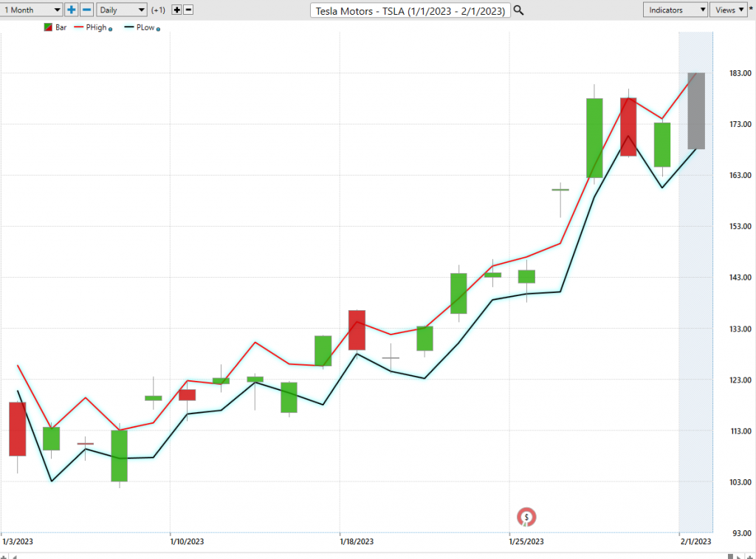Click the 2/1/2023 date axis label

click(x=695, y=541)
